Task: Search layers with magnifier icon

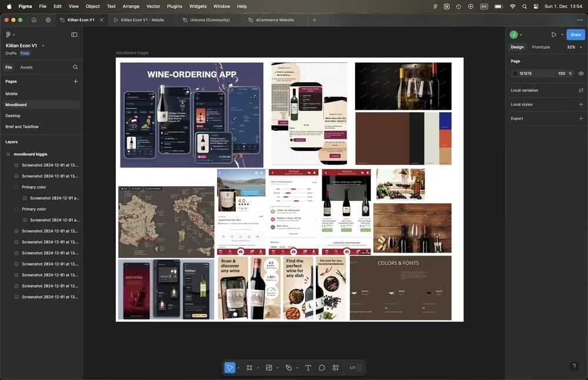Action: coord(75,67)
